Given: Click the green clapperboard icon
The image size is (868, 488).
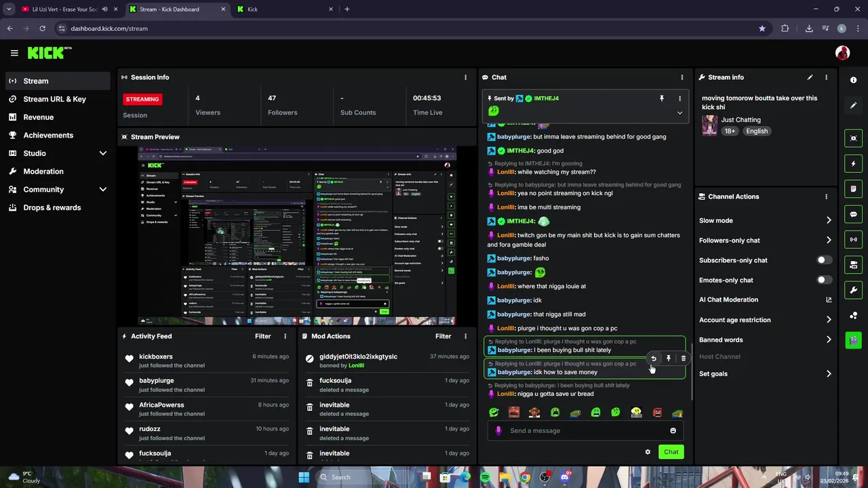Looking at the screenshot, I should [854, 340].
